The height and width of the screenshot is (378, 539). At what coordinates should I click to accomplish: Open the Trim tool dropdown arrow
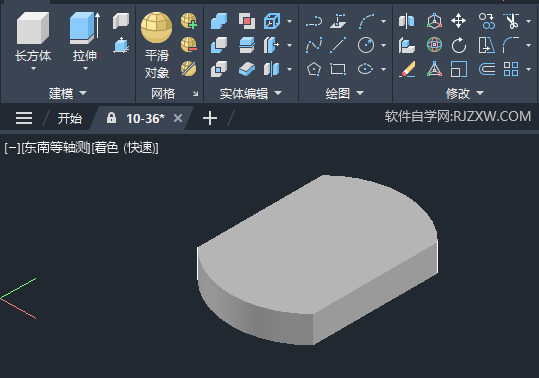coord(529,21)
